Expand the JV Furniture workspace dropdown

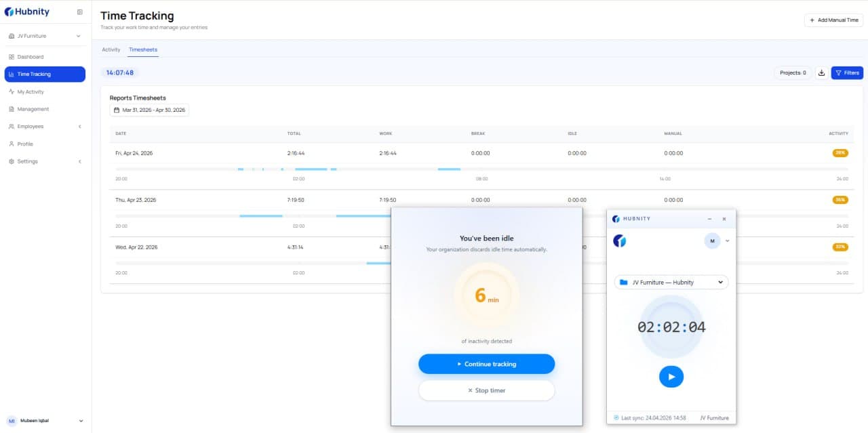pyautogui.click(x=45, y=36)
